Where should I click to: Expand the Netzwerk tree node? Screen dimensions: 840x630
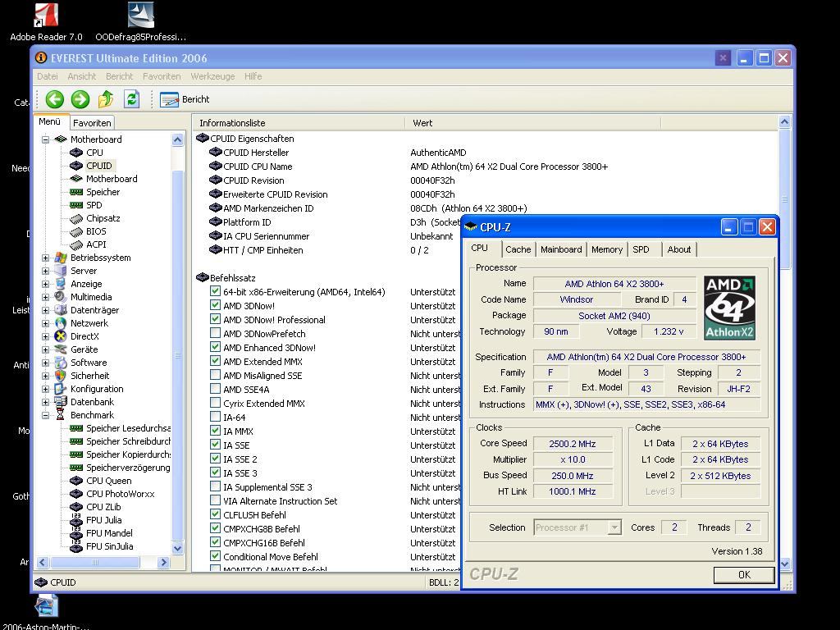coord(46,323)
